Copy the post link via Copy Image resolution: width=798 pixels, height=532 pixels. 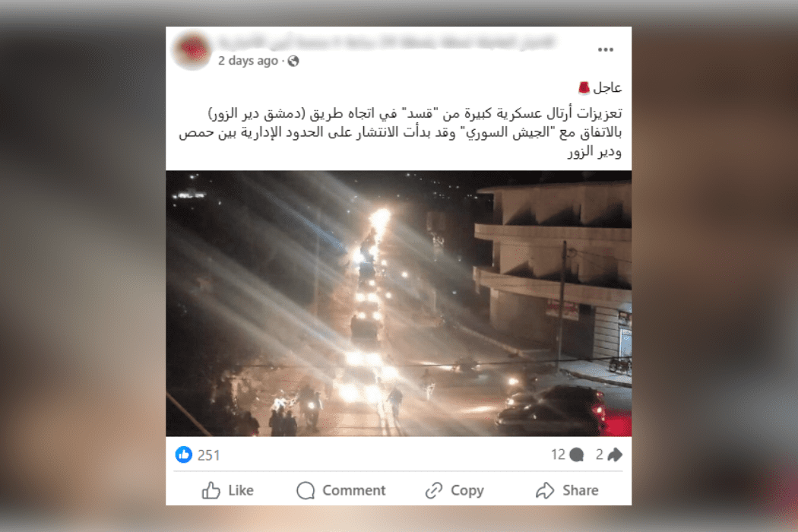point(454,490)
